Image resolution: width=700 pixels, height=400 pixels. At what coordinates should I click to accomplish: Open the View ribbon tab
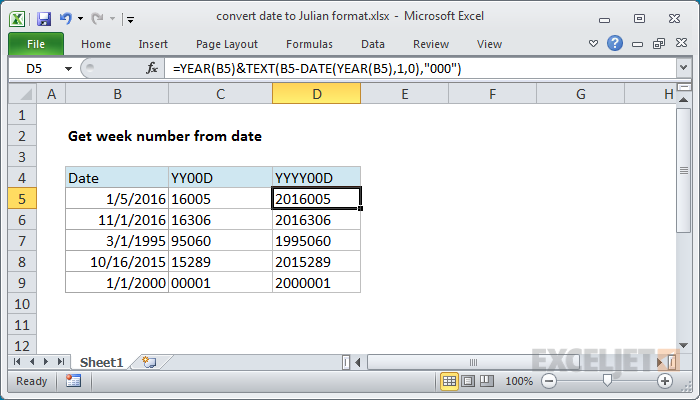coord(489,44)
